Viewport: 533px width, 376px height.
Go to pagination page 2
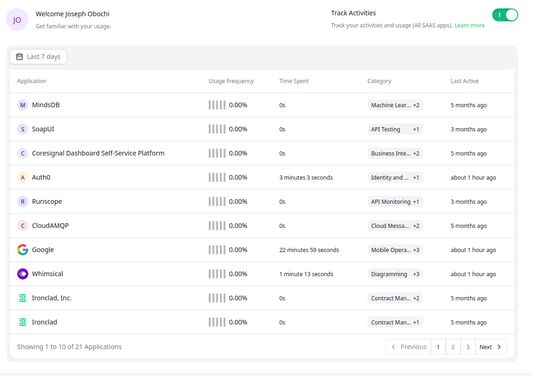pyautogui.click(x=453, y=347)
